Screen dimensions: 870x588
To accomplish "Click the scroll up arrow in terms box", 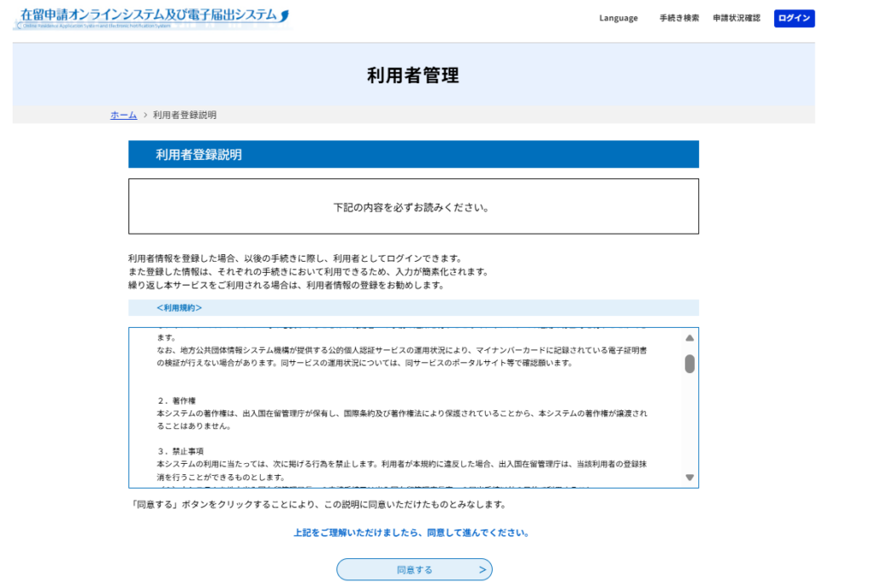I will click(x=689, y=338).
